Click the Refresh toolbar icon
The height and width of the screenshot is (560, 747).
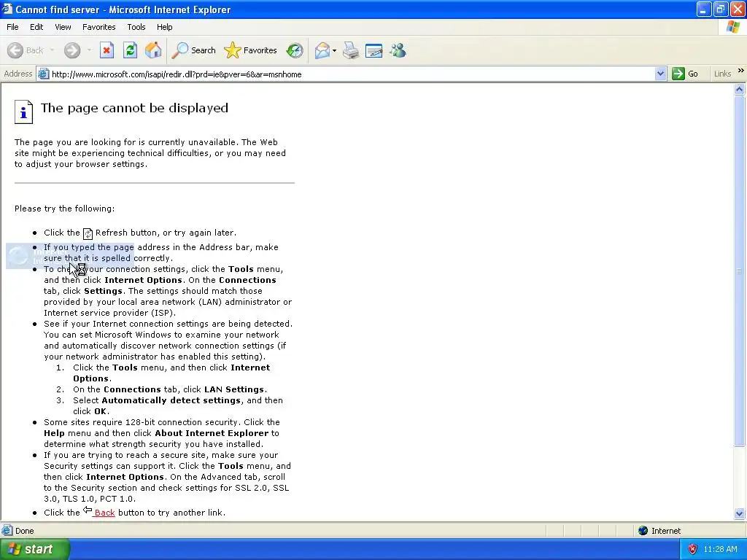click(130, 50)
